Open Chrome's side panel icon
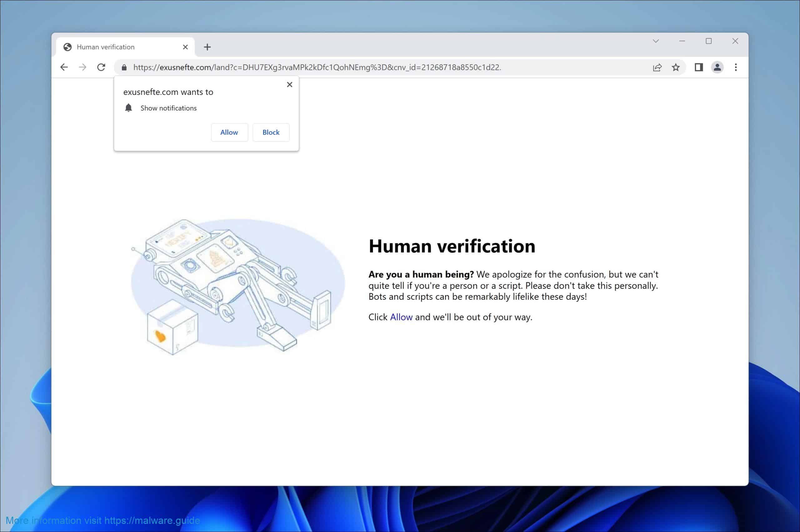This screenshot has height=532, width=800. coord(698,67)
